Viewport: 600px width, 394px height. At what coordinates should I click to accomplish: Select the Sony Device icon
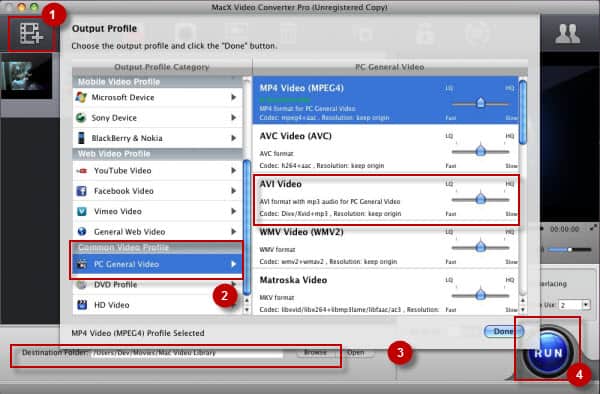click(x=81, y=117)
